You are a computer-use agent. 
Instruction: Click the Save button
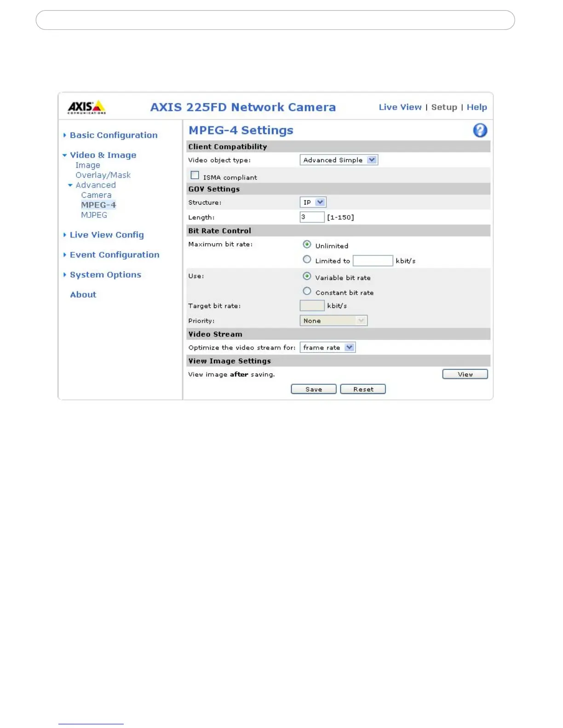pyautogui.click(x=314, y=389)
